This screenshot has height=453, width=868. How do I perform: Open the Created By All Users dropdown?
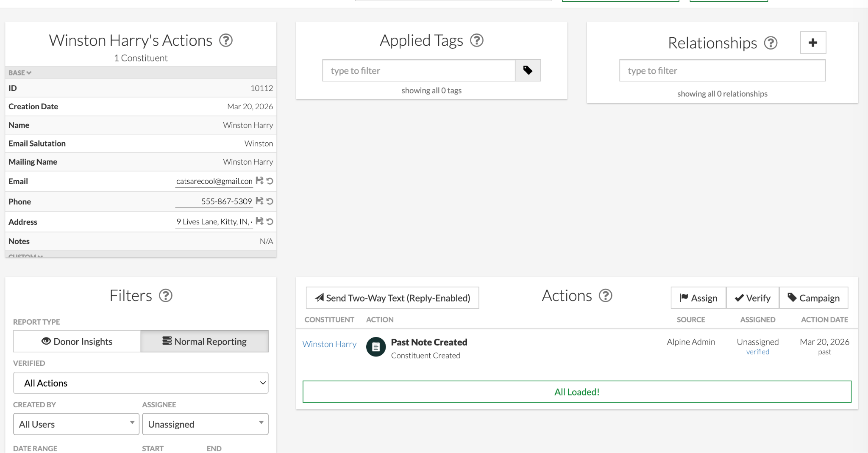tap(76, 424)
